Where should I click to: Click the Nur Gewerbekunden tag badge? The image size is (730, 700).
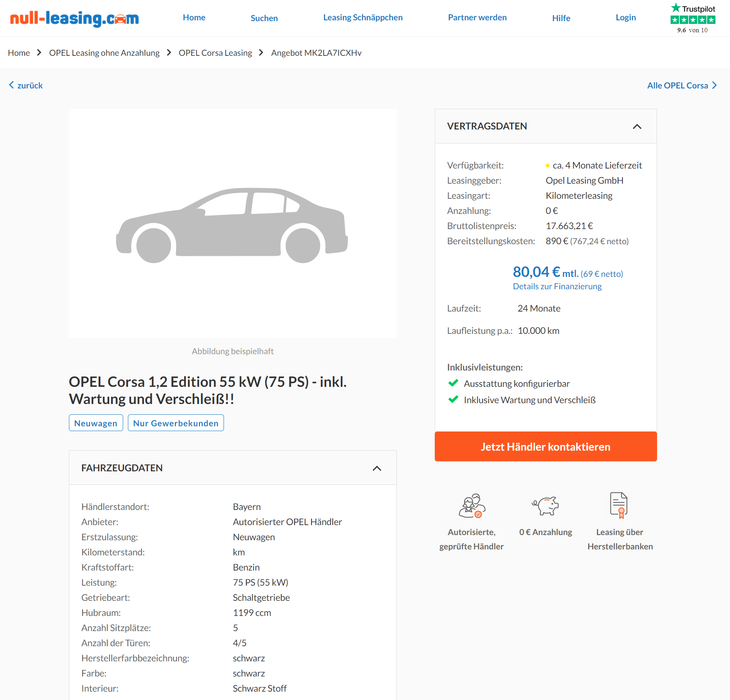pos(176,423)
